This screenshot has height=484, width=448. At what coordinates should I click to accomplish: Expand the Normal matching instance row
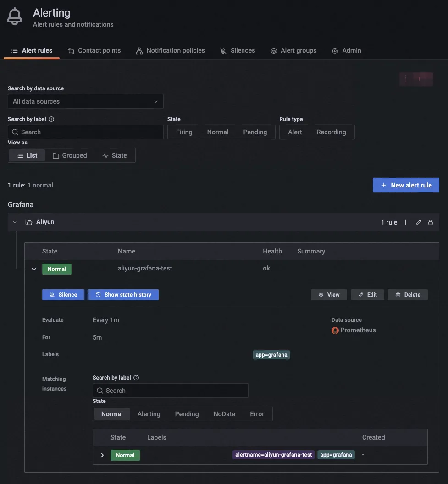click(x=102, y=455)
